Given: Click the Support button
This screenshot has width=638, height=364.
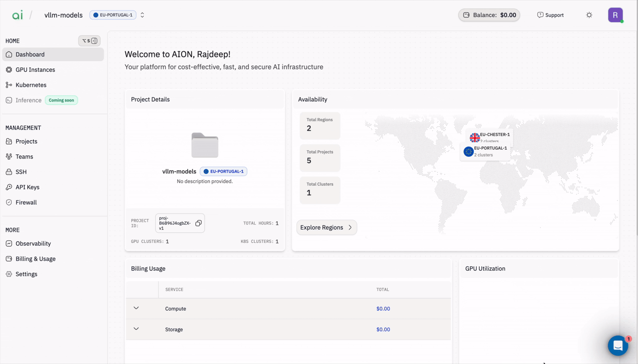Looking at the screenshot, I should [x=550, y=15].
